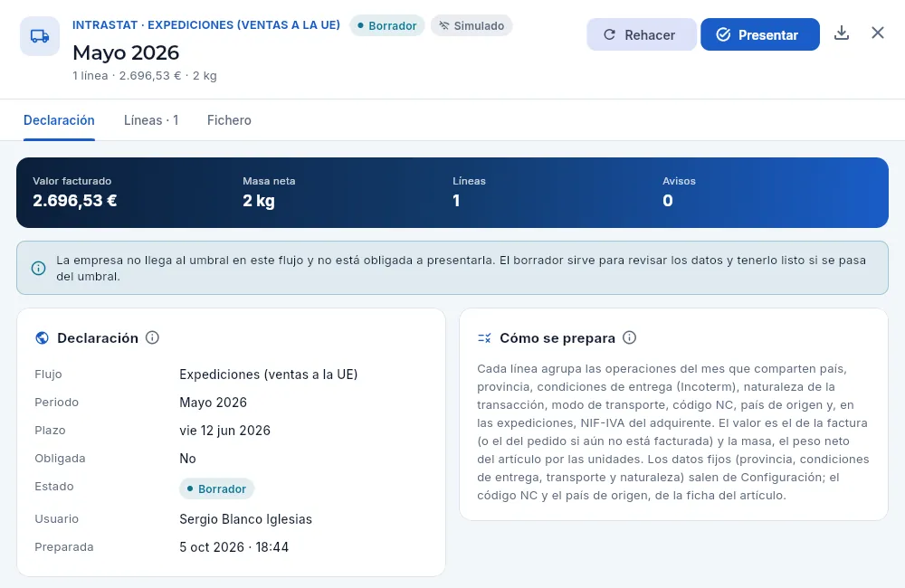Viewport: 905px width, 588px height.
Task: Click the Flujo value Expediciones (ventas a la UE)
Action: click(269, 375)
